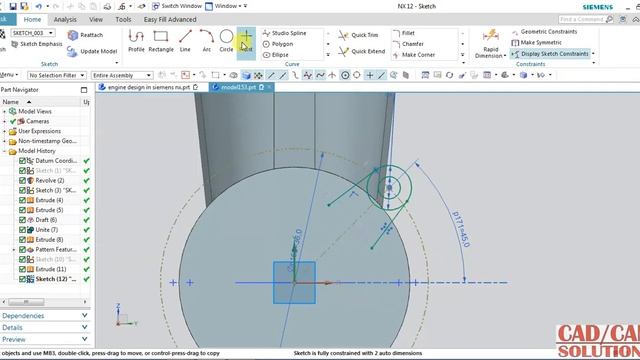Click the Reattach sketch icon
This screenshot has height=360, width=640.
73,35
